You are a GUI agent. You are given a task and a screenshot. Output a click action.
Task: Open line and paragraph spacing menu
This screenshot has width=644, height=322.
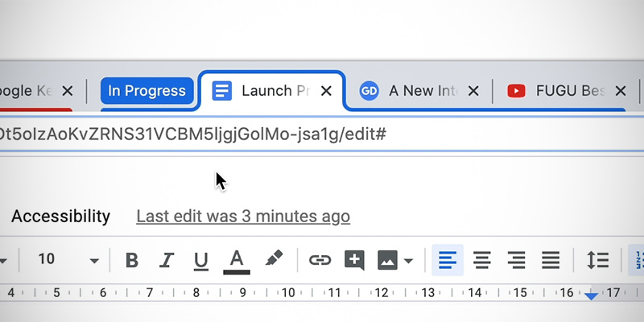click(x=597, y=260)
